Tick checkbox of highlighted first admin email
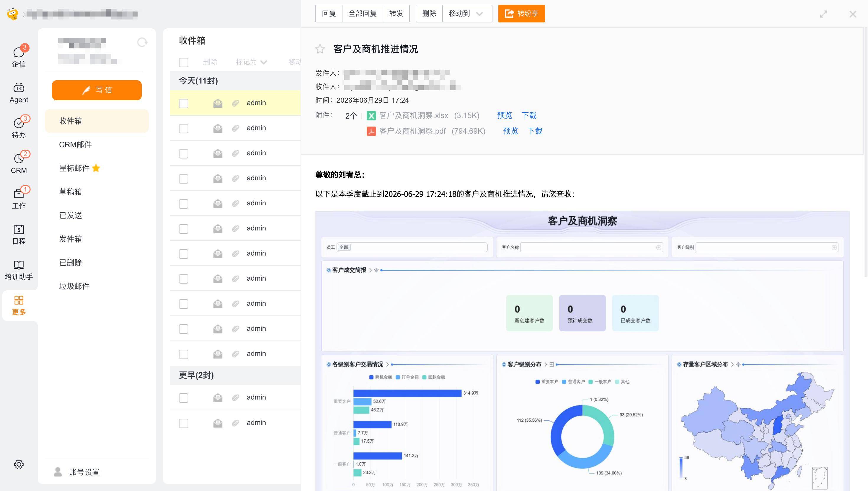This screenshot has width=868, height=491. tap(184, 103)
